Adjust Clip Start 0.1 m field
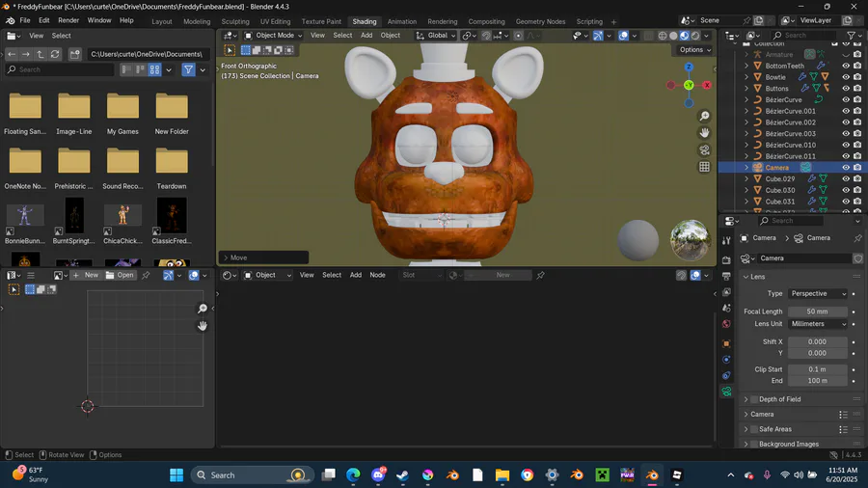The height and width of the screenshot is (488, 868). (818, 369)
